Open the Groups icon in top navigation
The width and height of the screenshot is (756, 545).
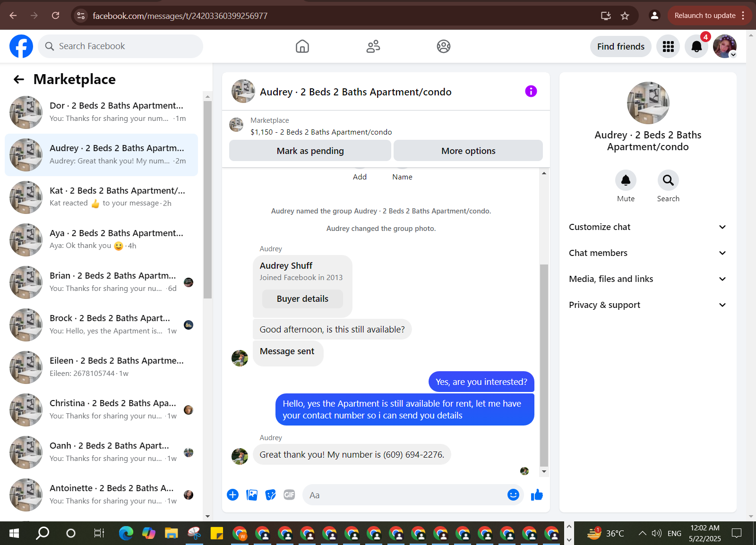(x=444, y=46)
